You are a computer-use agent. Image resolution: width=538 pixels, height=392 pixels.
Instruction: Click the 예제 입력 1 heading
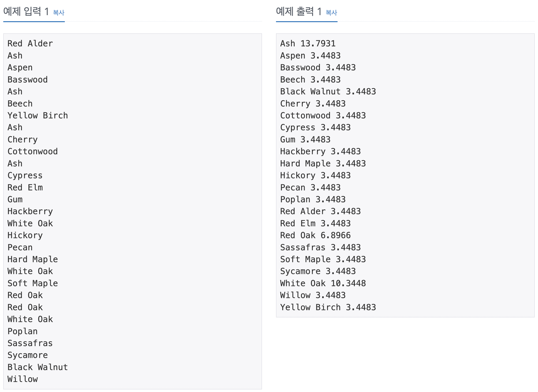click(x=26, y=11)
